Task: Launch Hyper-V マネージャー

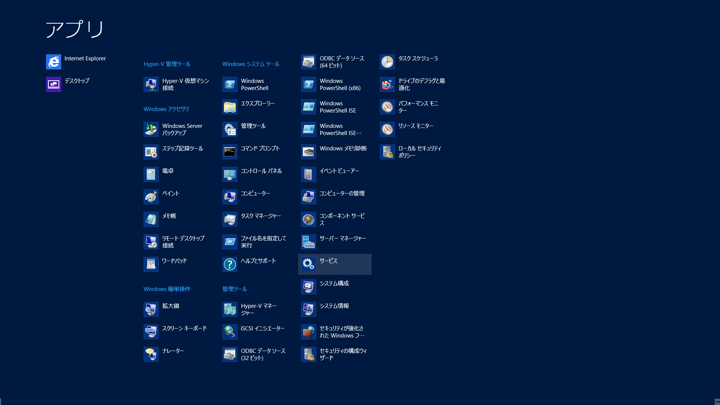Action: tap(256, 309)
